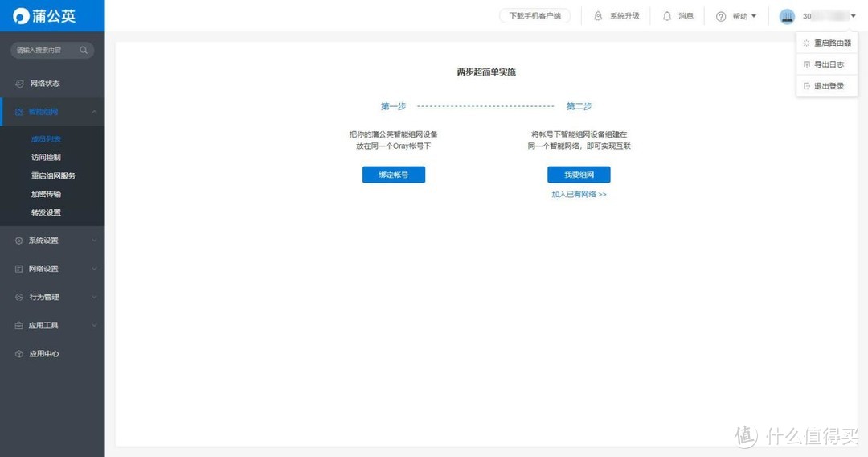Toggle the account dropdown arrow
Screen dimensions: 868x457
click(853, 16)
